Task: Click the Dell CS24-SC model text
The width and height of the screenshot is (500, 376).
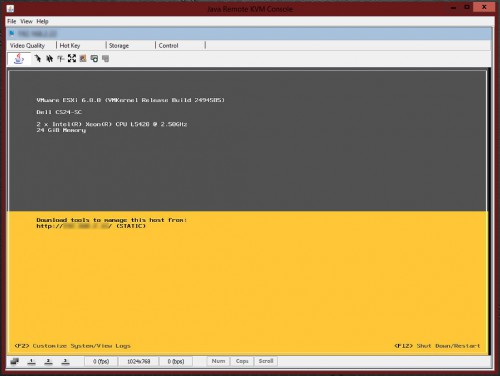Action: tap(59, 112)
